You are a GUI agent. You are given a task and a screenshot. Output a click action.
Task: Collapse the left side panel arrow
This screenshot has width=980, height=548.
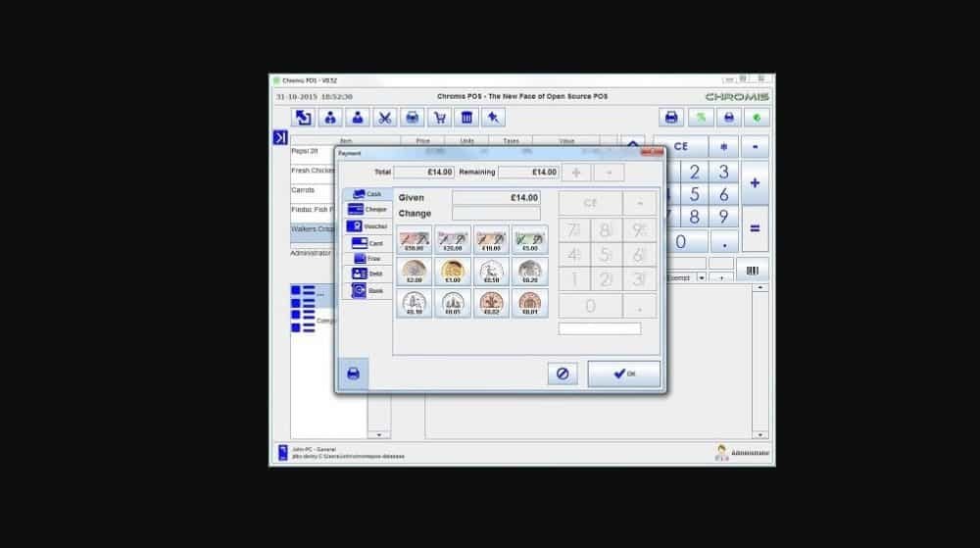click(x=279, y=138)
